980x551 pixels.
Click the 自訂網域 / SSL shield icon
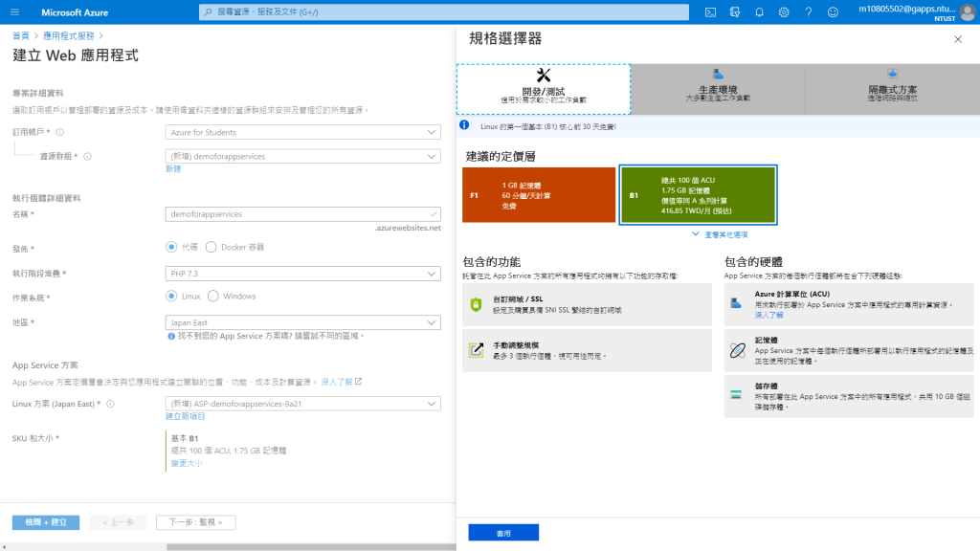coord(477,304)
